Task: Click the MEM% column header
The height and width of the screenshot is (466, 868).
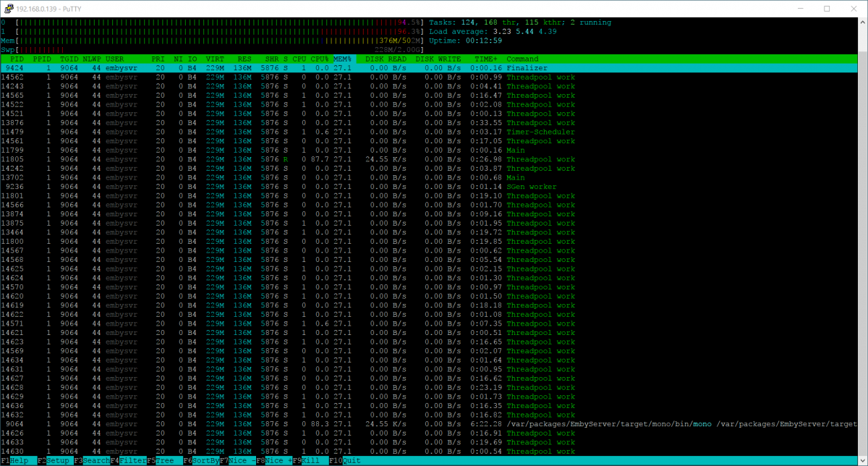Action: [x=342, y=59]
